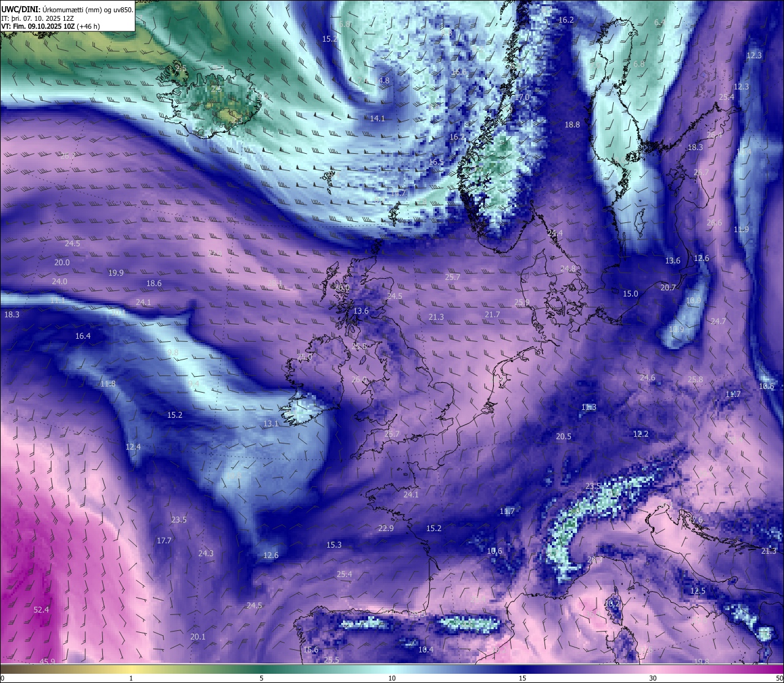Click the 24.7 value label

click(718, 321)
